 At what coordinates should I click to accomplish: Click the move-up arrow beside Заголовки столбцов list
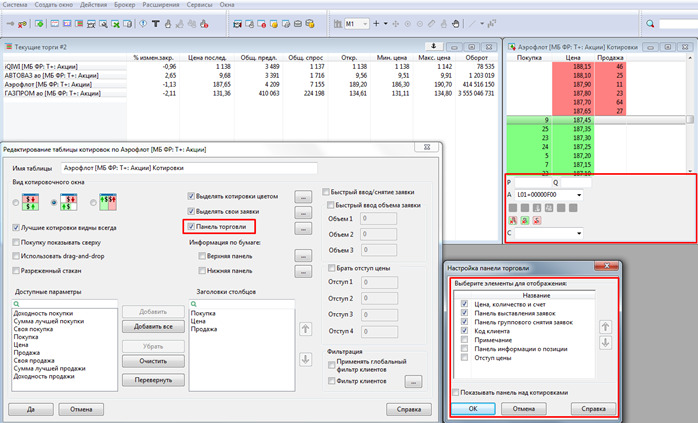305,329
